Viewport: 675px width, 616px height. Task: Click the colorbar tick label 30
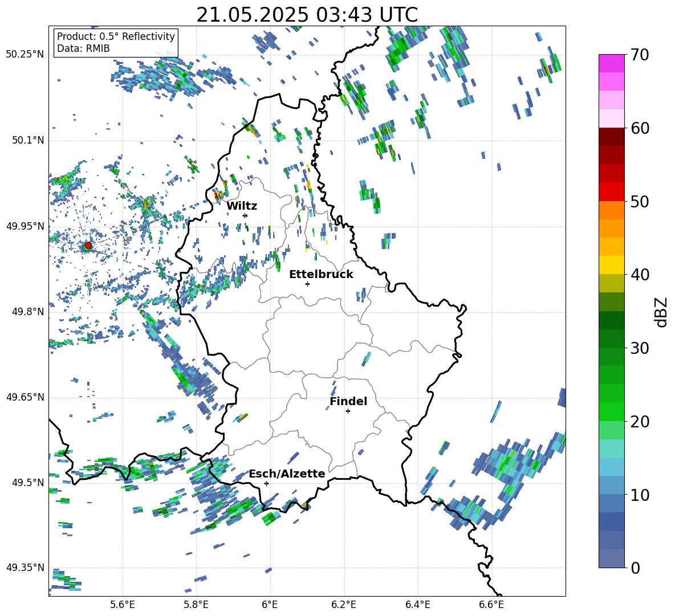(x=640, y=348)
